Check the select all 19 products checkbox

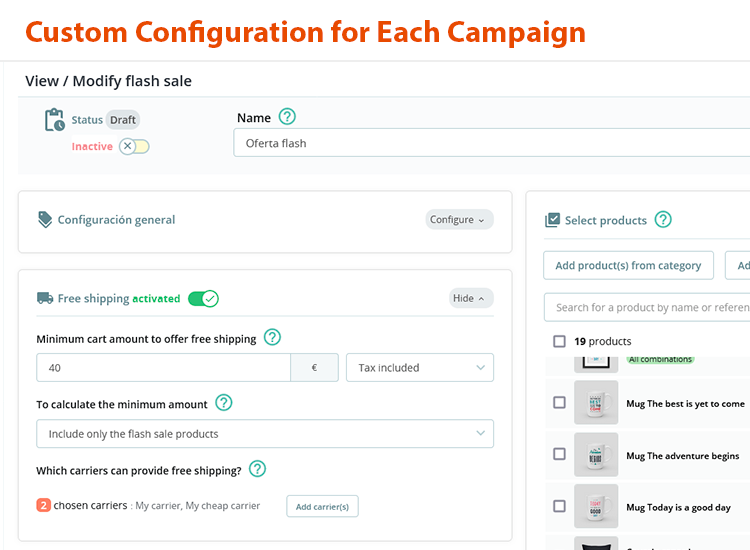pyautogui.click(x=560, y=341)
